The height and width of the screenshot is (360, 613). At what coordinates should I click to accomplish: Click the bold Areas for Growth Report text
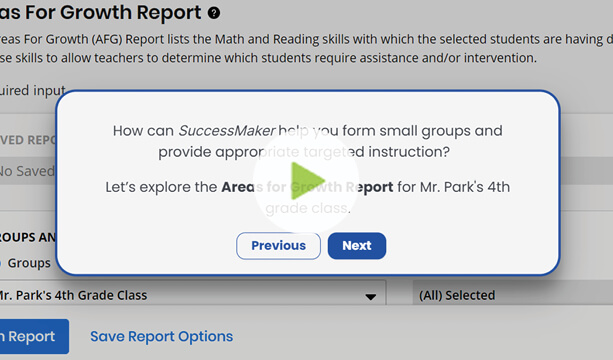click(307, 187)
